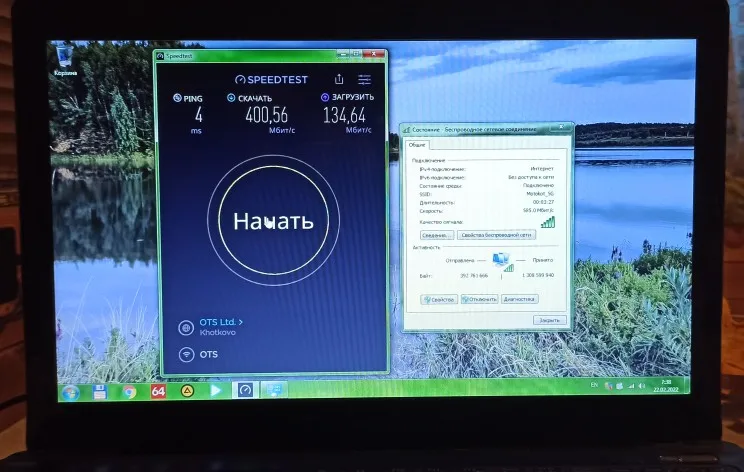This screenshot has width=744, height=472.
Task: Start the test with the Начать button
Action: click(273, 221)
